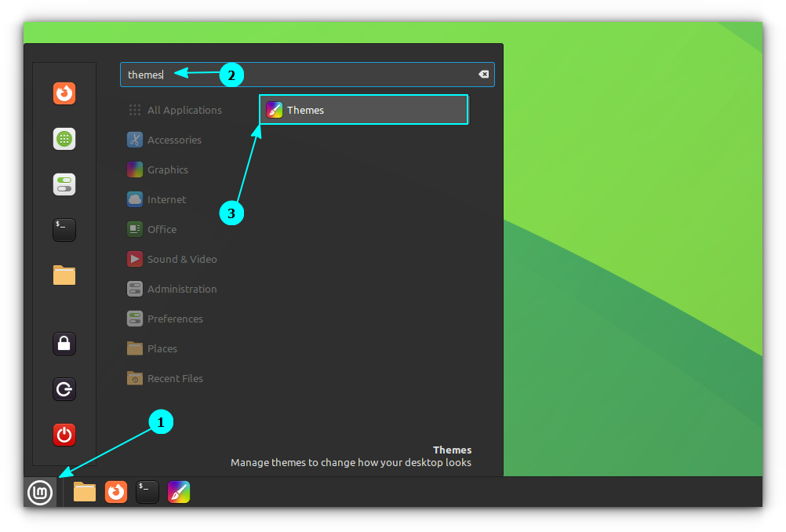Open the Software Manager from the sidebar

pyautogui.click(x=64, y=139)
